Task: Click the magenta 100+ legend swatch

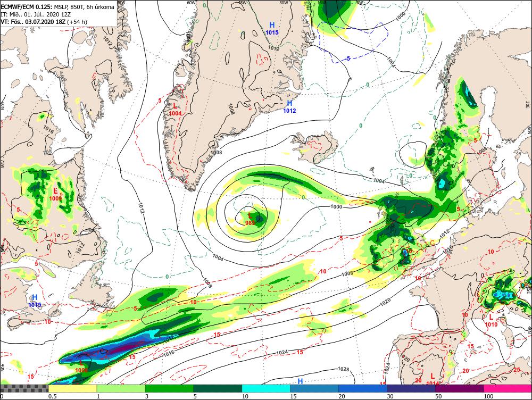Action: pos(508,388)
